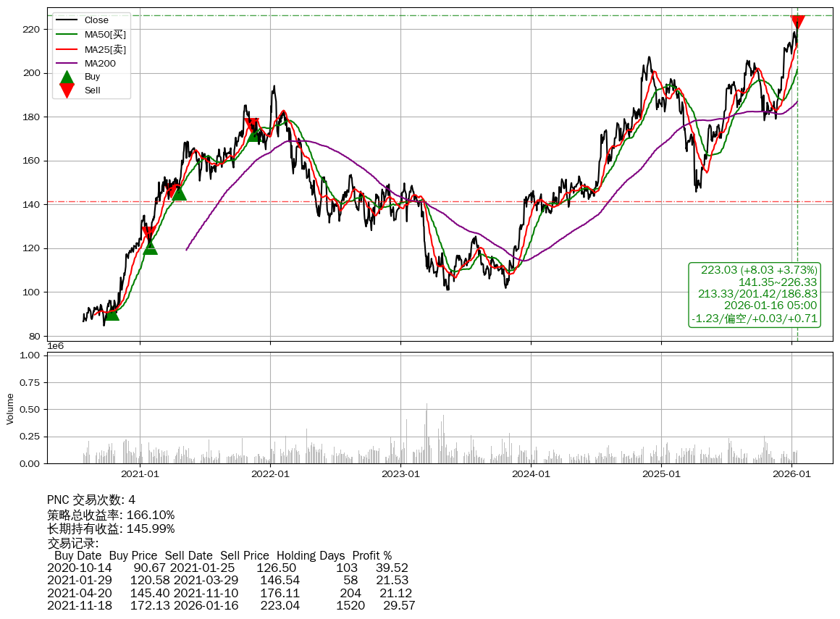Click the Volume axis label
This screenshot has height=619, width=840.
(10, 408)
